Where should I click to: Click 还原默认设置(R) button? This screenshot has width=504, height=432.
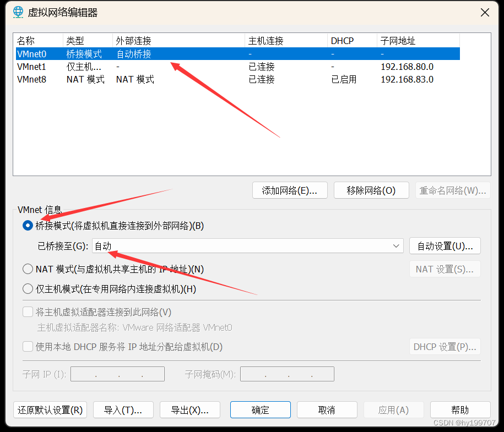coord(50,410)
